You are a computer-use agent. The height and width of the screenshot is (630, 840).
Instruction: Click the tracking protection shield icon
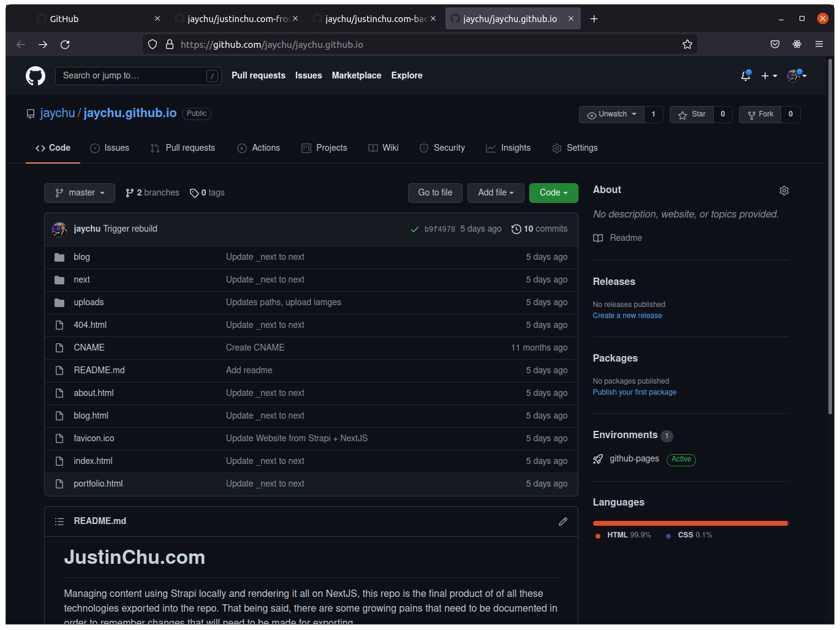click(153, 45)
